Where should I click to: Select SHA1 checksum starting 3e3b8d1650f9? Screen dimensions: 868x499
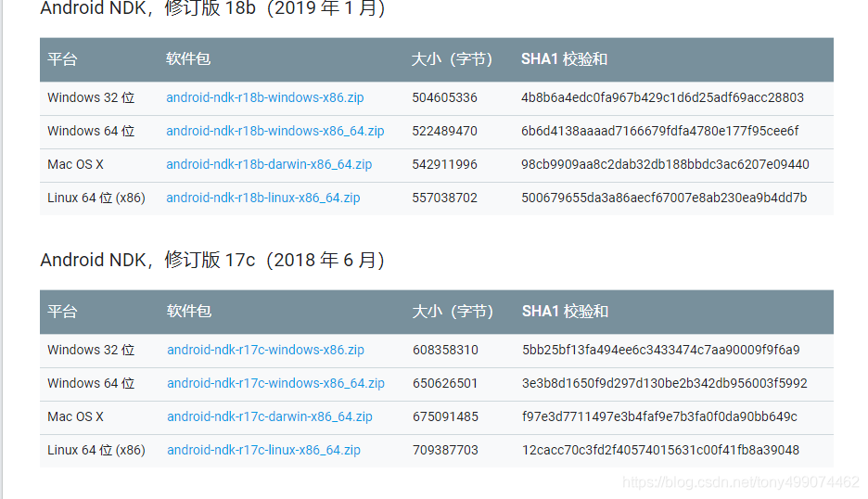point(664,383)
